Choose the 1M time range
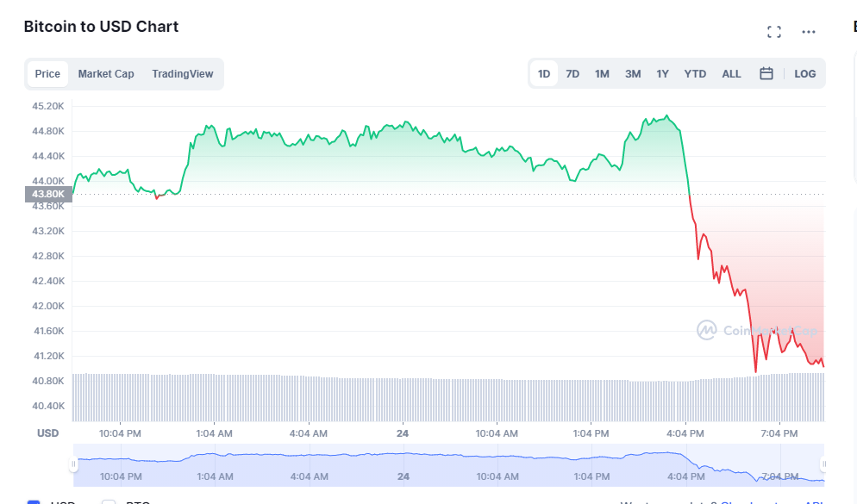 (x=602, y=74)
